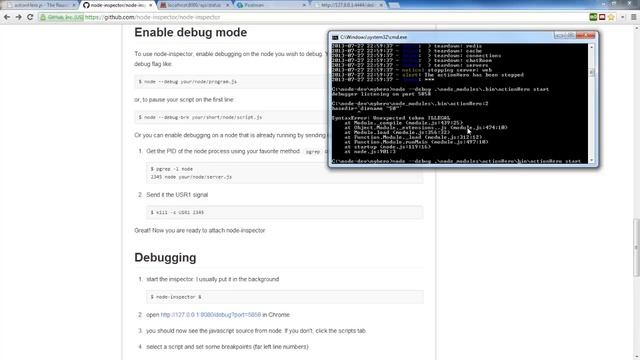Close the Postman tab
Image resolution: width=640 pixels, height=360 pixels.
pos(304,5)
